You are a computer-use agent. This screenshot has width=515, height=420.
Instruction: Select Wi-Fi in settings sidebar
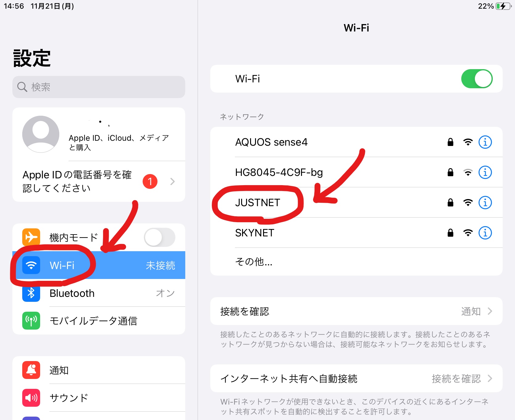(99, 265)
